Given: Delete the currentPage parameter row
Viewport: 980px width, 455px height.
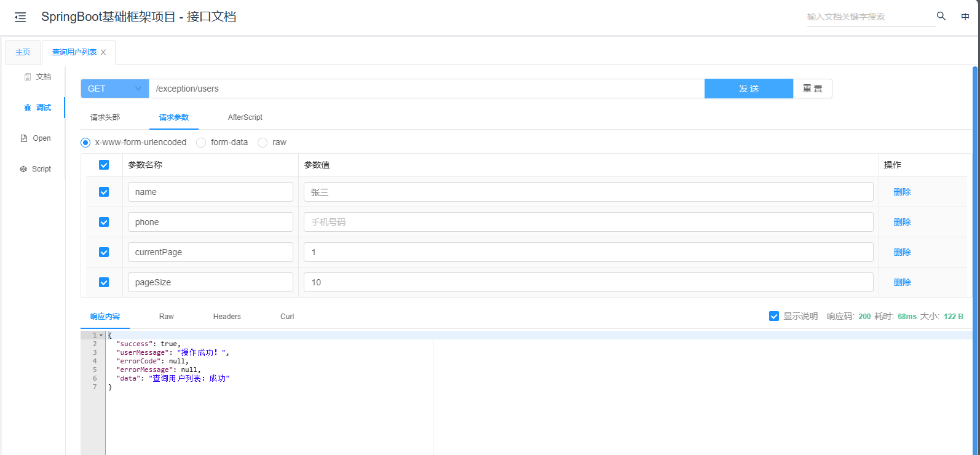Looking at the screenshot, I should (902, 252).
